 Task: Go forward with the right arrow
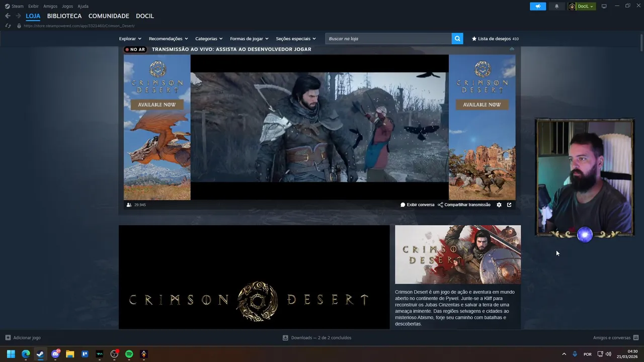click(x=18, y=16)
